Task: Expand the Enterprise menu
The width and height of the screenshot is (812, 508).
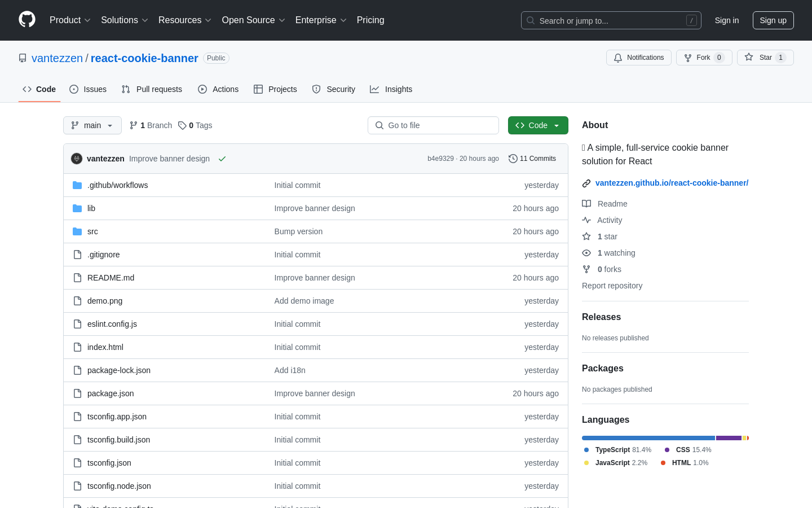Action: pos(321,20)
